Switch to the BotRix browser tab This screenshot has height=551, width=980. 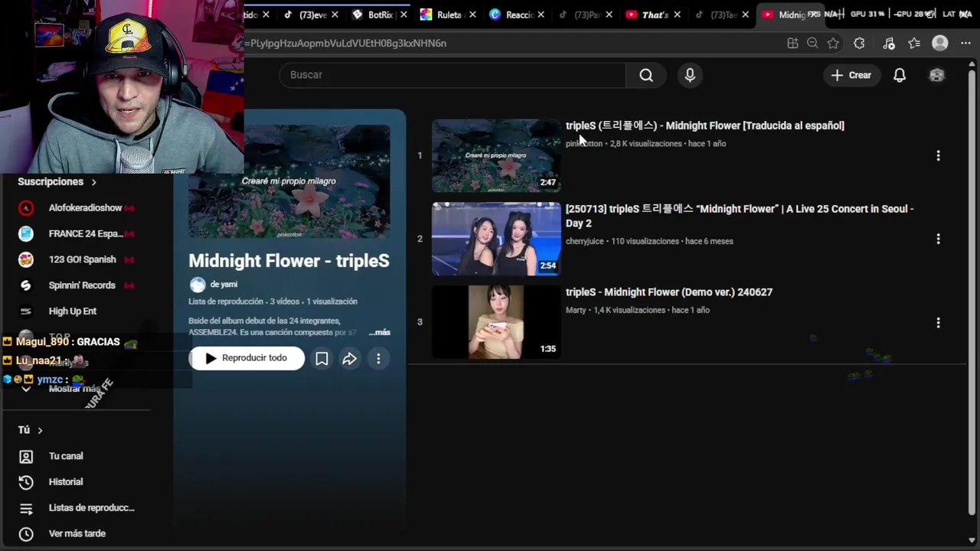click(x=380, y=15)
